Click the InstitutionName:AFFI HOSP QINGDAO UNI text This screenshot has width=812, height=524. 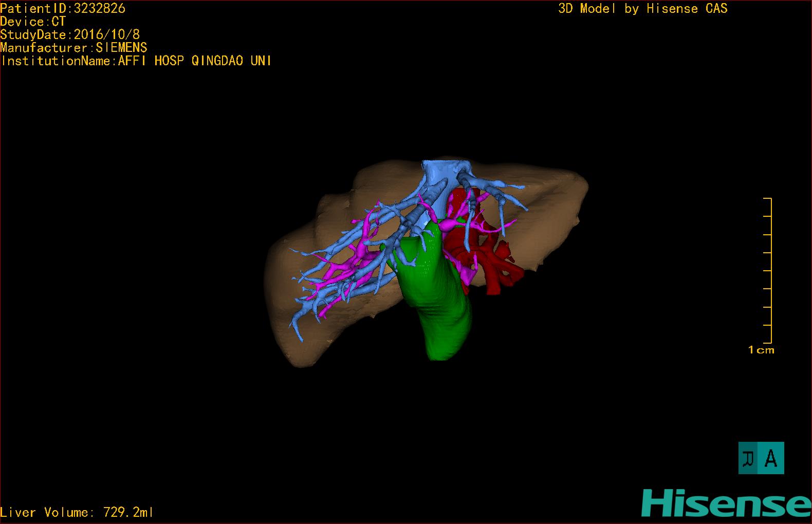click(136, 61)
